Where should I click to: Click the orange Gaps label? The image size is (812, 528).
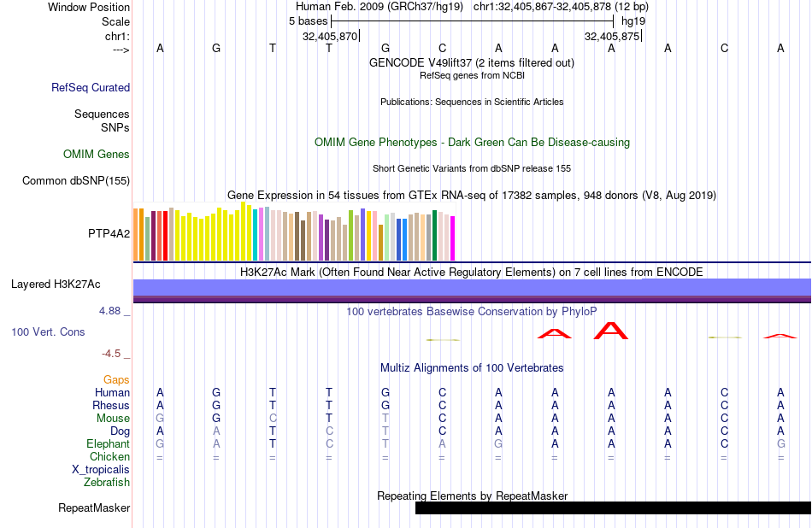(x=116, y=380)
